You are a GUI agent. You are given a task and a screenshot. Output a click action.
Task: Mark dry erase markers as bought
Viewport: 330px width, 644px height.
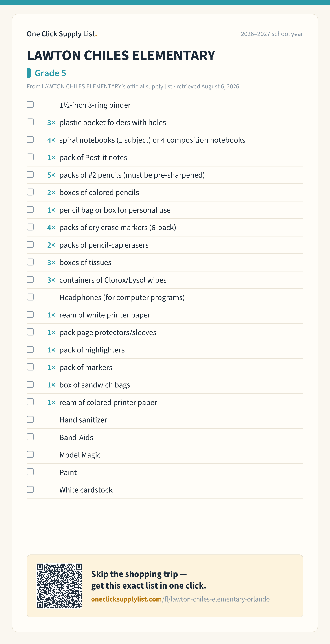pos(30,227)
